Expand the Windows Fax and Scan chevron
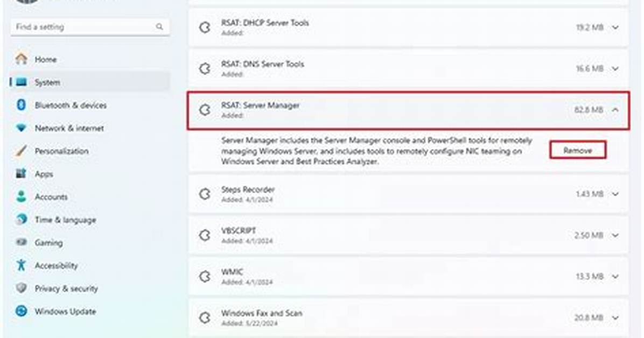644x338 pixels. point(615,318)
